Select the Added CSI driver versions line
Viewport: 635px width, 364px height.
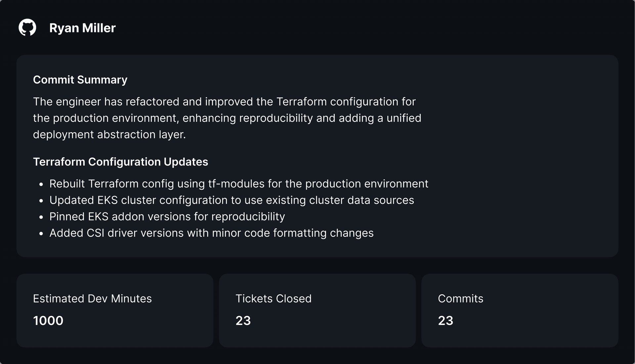211,233
